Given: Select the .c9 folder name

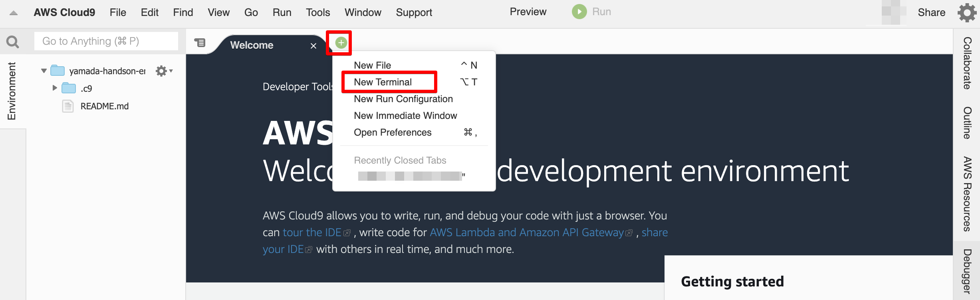Looking at the screenshot, I should 86,89.
